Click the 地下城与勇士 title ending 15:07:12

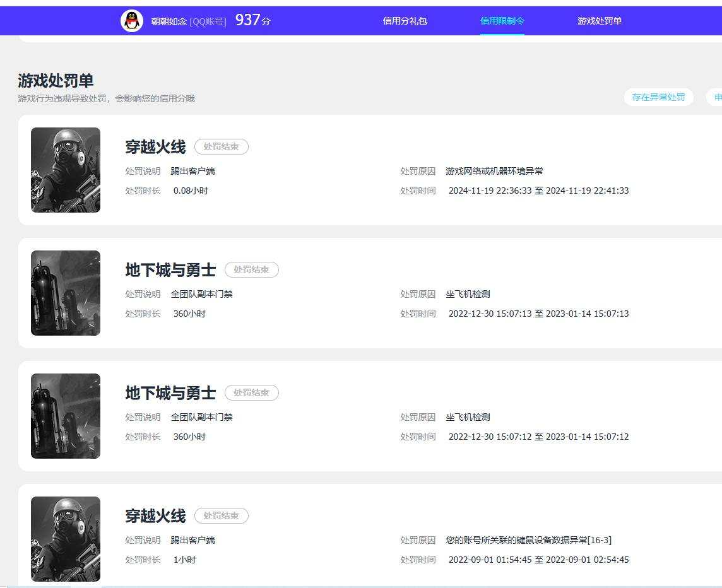[x=170, y=393]
